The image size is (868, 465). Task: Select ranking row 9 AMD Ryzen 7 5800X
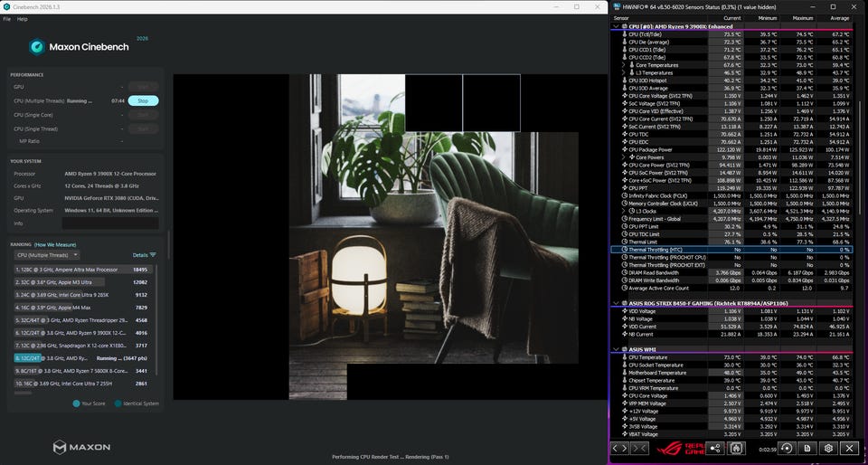pyautogui.click(x=83, y=372)
